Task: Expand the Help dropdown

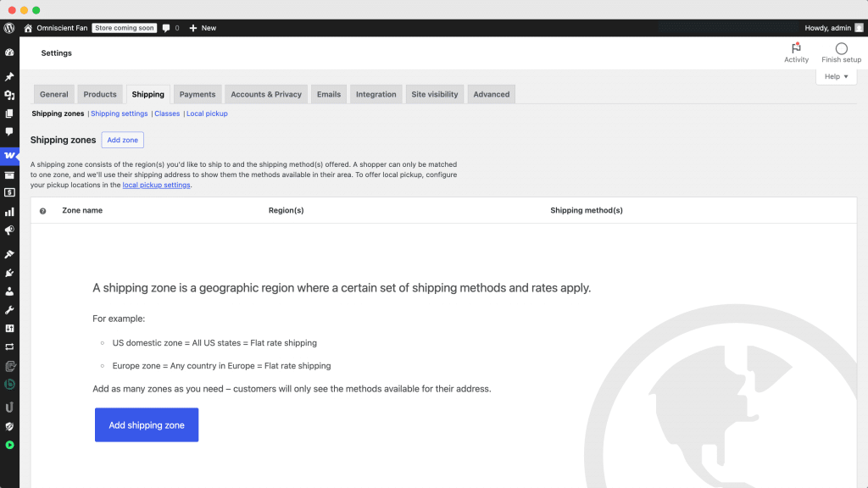Action: point(836,76)
